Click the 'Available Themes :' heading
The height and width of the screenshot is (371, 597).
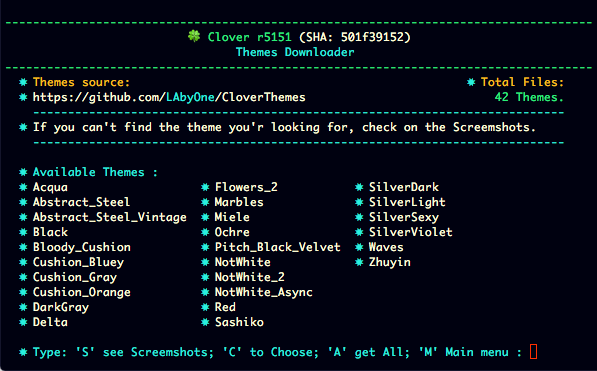(95, 172)
